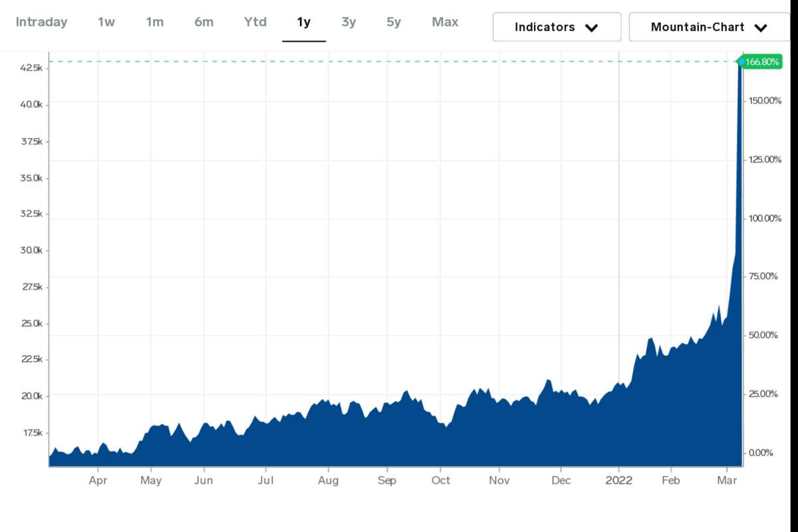Click the Sep date axis label
Viewport: 798px width, 532px height.
pyautogui.click(x=386, y=480)
